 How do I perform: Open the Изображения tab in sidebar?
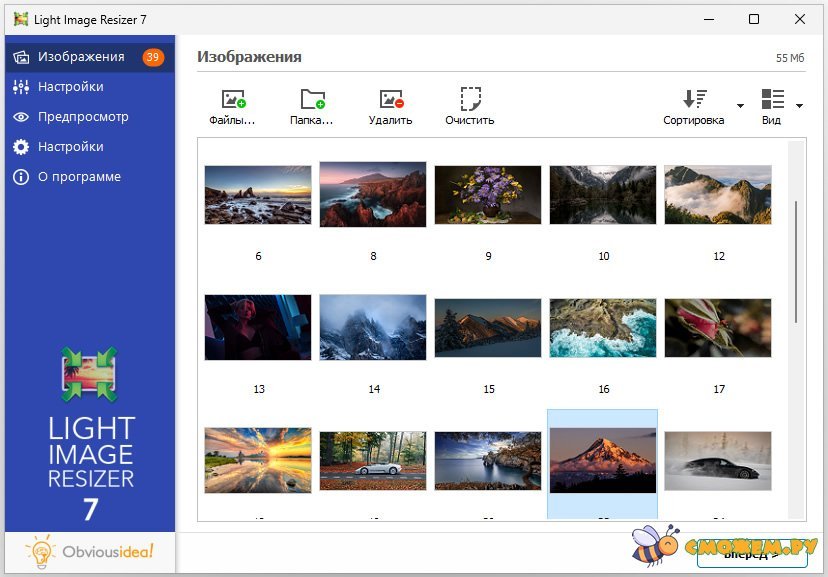click(x=80, y=57)
